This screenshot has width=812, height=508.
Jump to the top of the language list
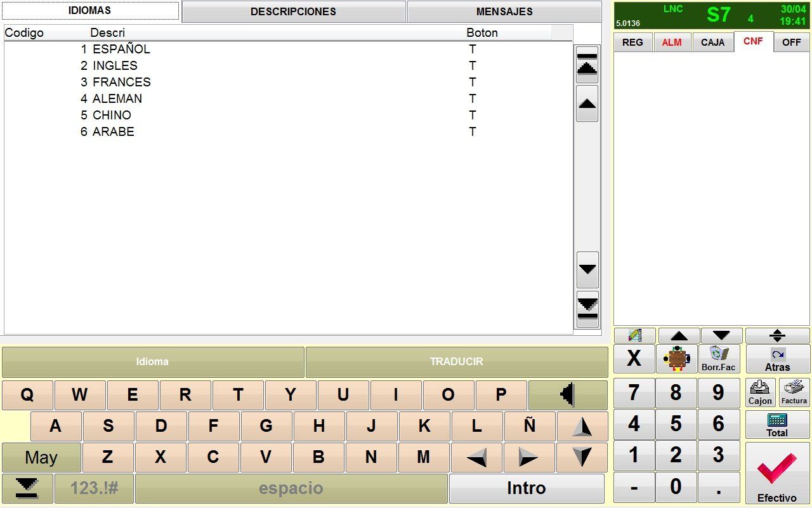click(x=587, y=65)
